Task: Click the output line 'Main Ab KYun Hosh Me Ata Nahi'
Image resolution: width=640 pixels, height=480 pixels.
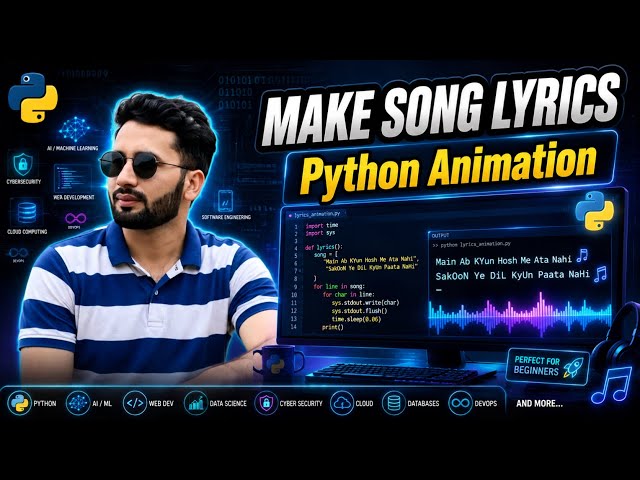Action: pos(504,260)
